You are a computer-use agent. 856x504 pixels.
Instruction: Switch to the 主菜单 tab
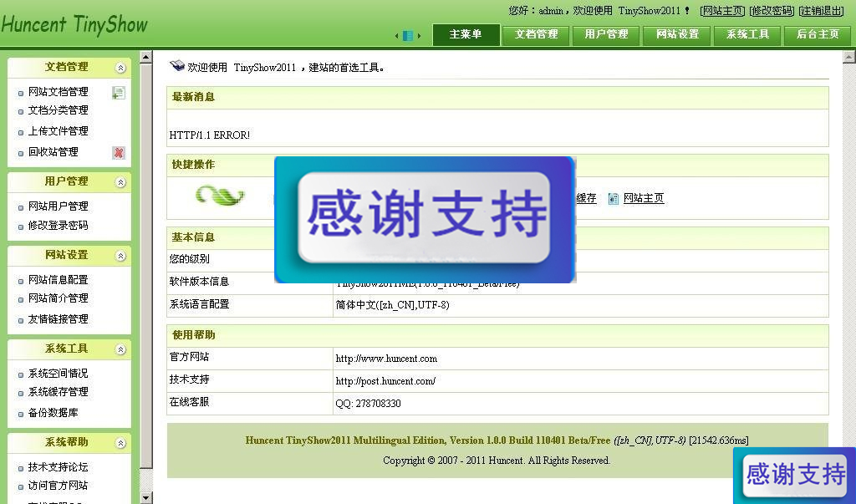[x=466, y=34]
